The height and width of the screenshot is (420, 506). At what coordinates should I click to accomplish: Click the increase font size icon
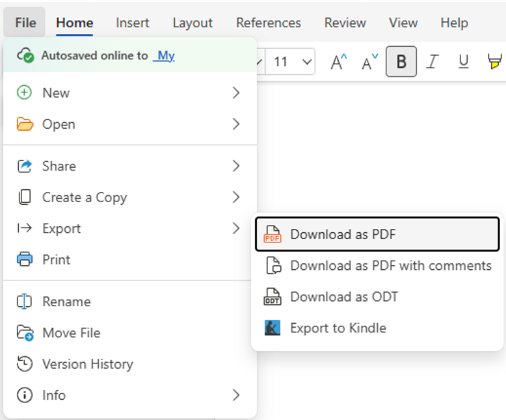point(338,62)
